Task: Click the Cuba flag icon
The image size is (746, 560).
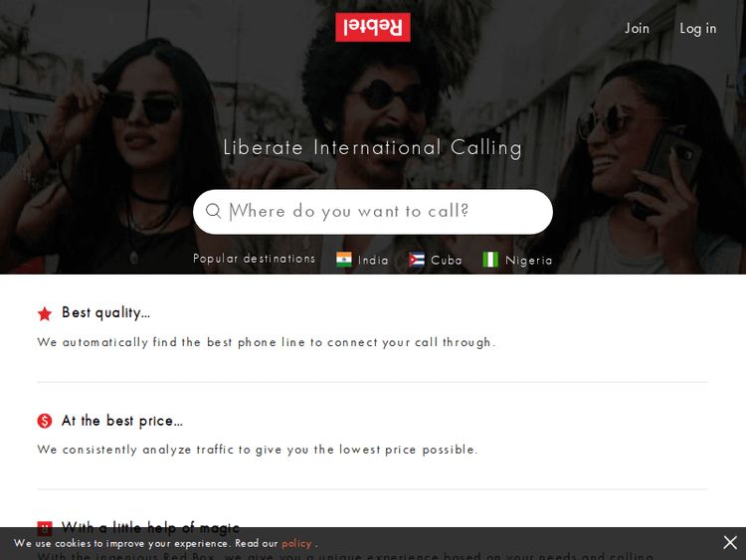Action: (417, 260)
